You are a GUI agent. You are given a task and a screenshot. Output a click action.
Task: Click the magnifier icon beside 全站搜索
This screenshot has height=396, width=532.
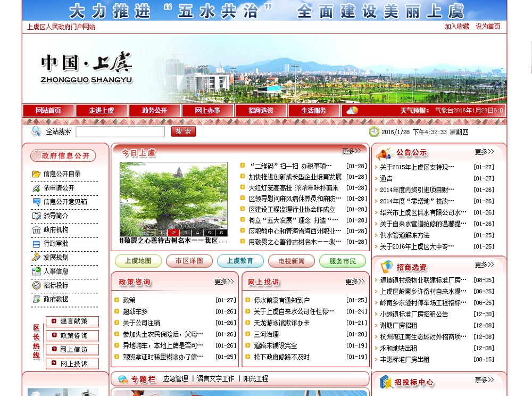click(36, 131)
